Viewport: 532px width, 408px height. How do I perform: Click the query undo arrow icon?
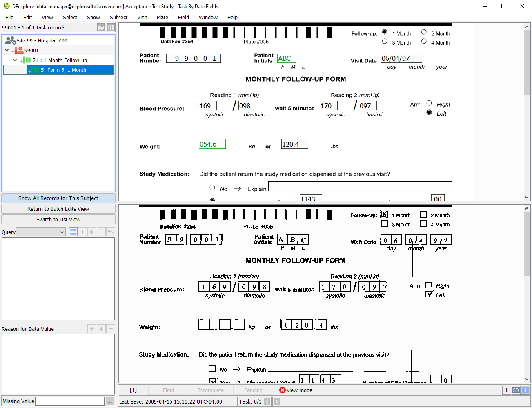coord(110,232)
